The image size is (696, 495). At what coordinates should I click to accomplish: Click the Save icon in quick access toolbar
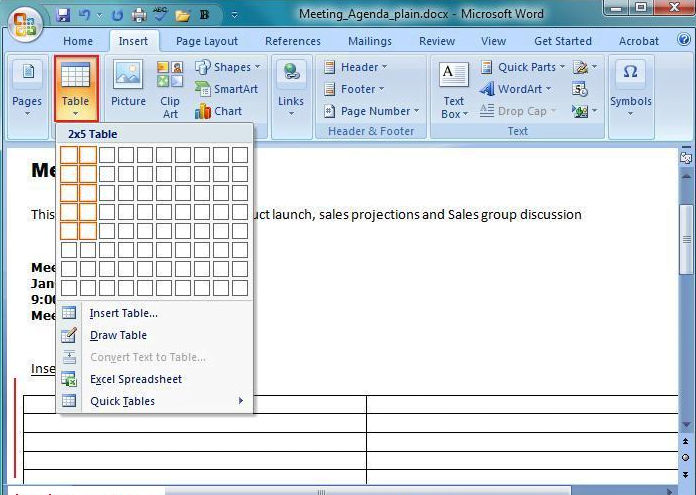tap(63, 15)
